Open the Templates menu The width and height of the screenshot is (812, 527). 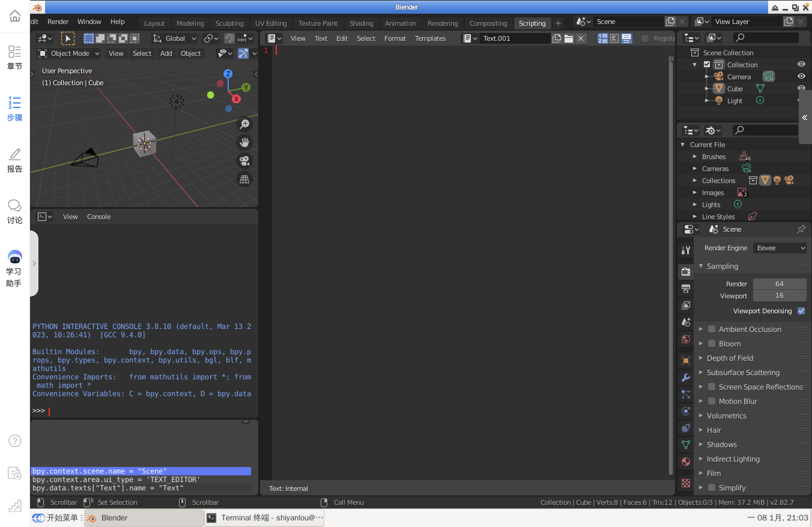[x=430, y=38]
